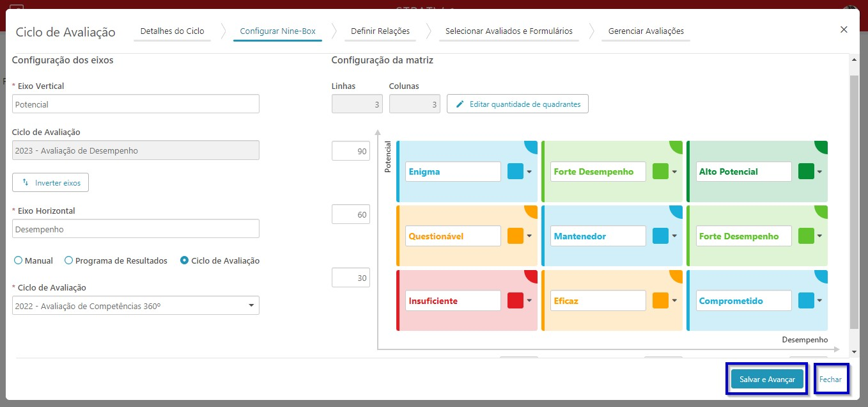Click the orange swatch for Eficaz
Viewport: 868px width, 407px height.
660,301
